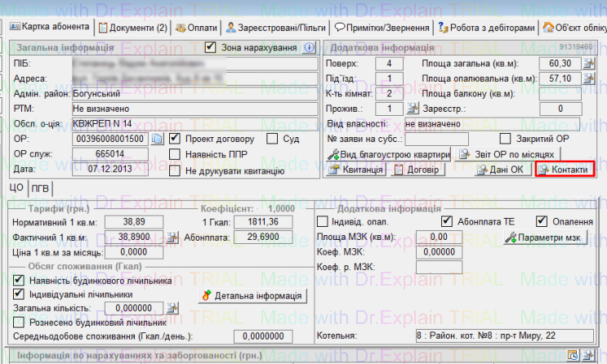
Task: Open Детальна інформація for consumption
Action: click(252, 295)
